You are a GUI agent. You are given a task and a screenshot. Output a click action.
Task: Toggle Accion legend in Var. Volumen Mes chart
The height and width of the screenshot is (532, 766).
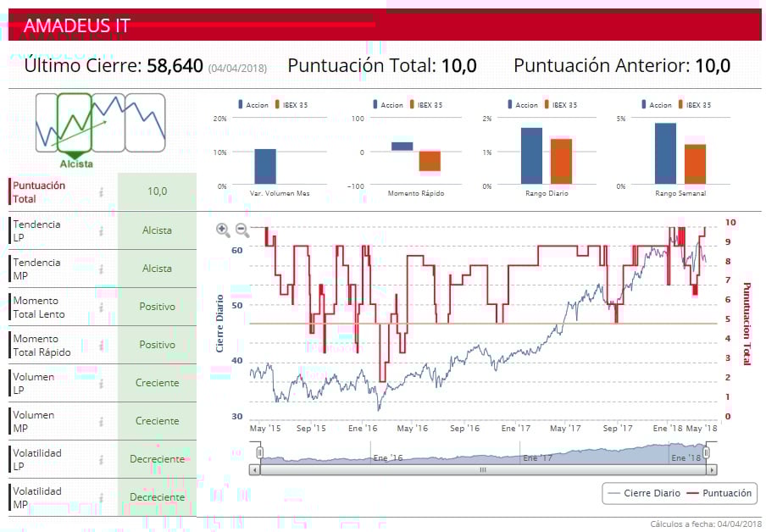[x=253, y=104]
